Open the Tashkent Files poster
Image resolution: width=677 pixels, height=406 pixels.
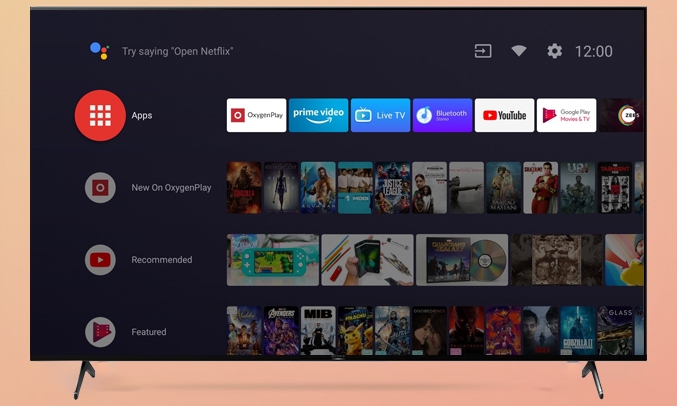click(x=615, y=187)
